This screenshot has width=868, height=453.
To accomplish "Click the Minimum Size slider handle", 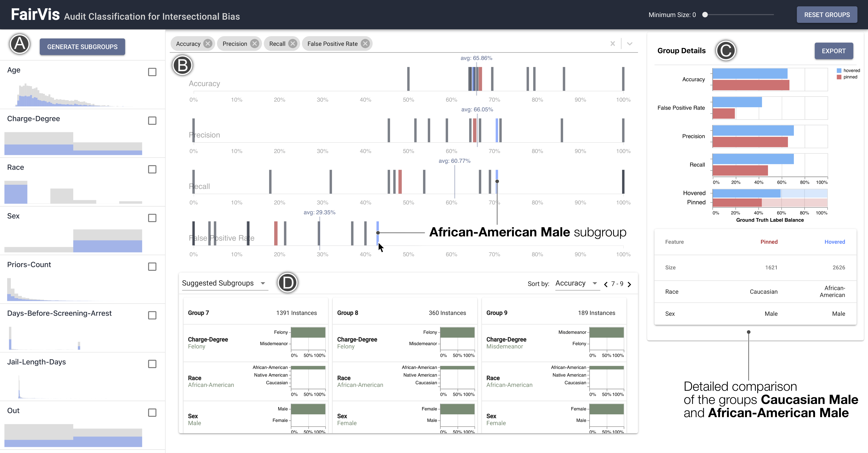I will 705,15.
